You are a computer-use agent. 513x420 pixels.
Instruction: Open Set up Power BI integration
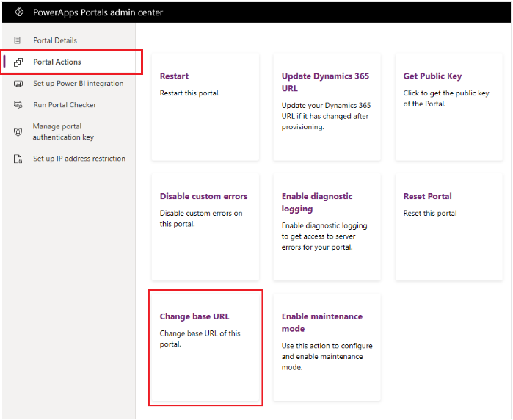click(79, 84)
